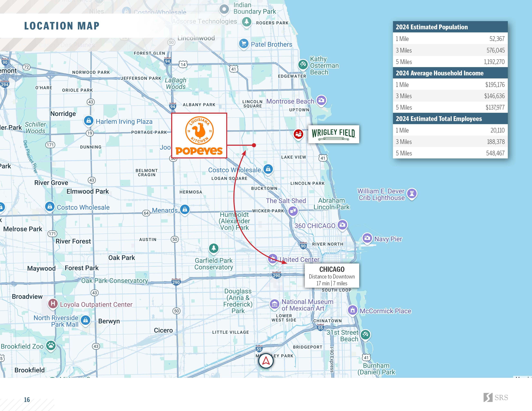
Task: Click the 3 Miles employees value 188,378
Action: coord(496,142)
